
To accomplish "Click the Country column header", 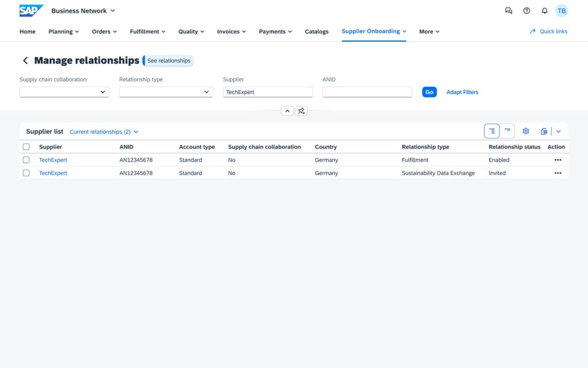I will coord(326,147).
